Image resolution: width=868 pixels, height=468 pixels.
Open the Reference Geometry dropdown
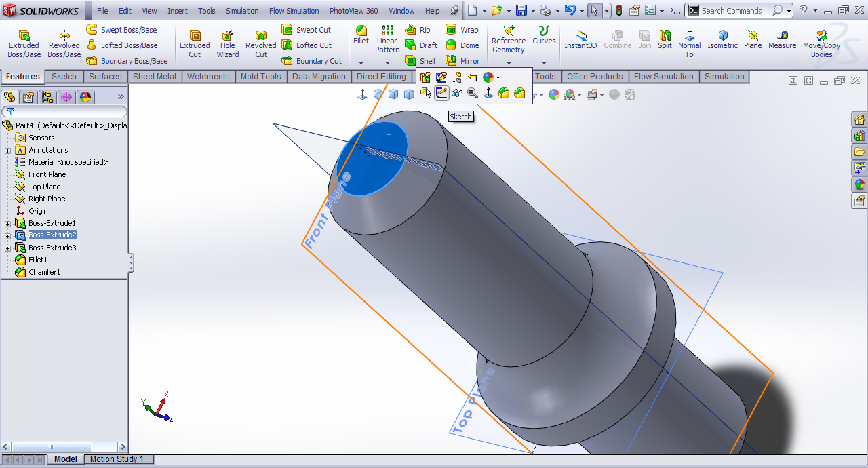509,63
